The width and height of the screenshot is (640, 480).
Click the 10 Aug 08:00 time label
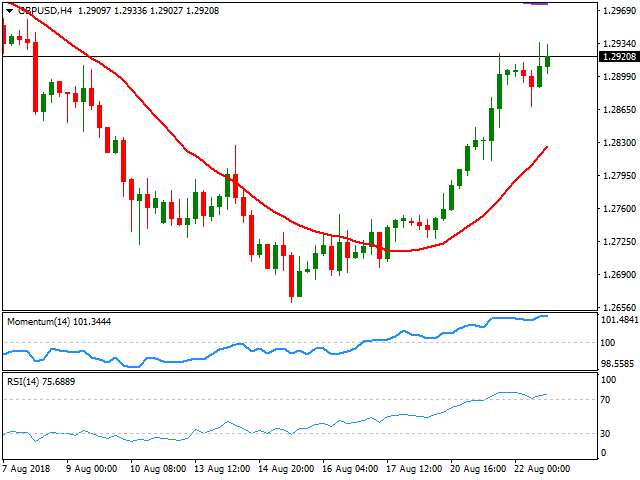pos(158,469)
